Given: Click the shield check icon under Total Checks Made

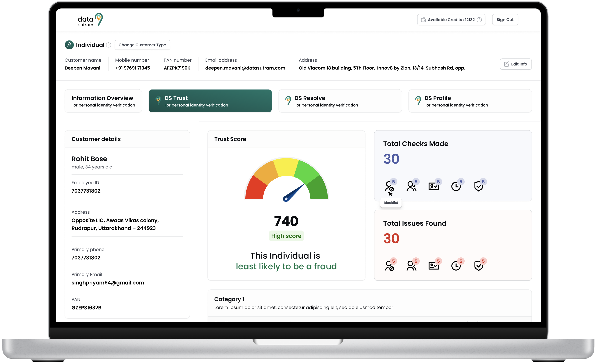Looking at the screenshot, I should coord(478,186).
